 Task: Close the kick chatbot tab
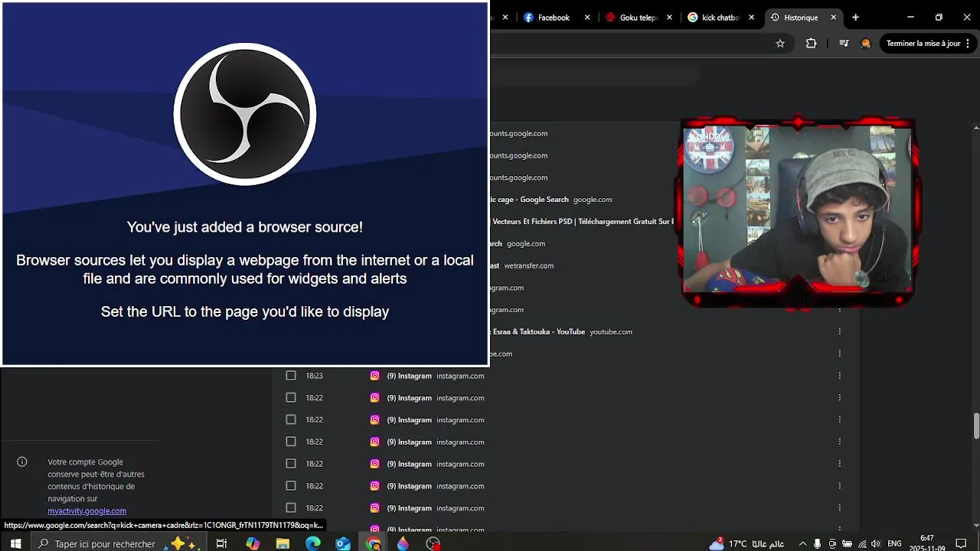pyautogui.click(x=752, y=18)
